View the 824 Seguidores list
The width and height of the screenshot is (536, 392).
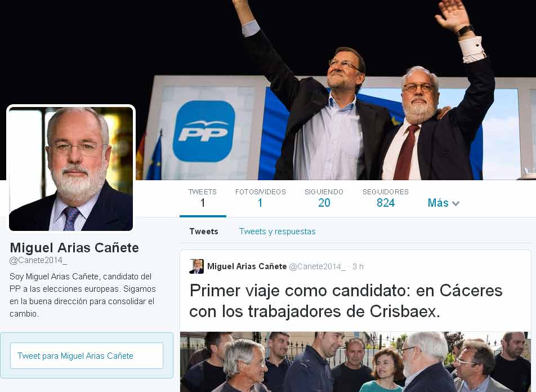click(x=386, y=198)
